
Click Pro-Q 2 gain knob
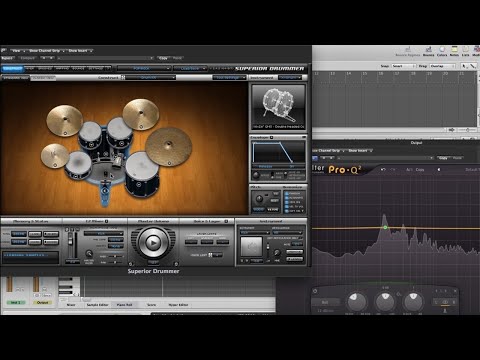[x=385, y=301]
